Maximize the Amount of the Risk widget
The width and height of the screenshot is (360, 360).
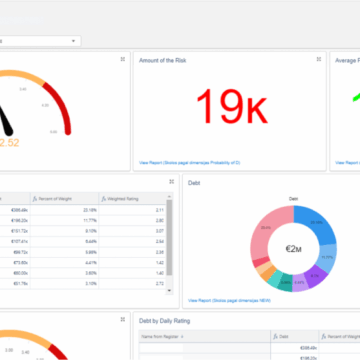(x=319, y=59)
